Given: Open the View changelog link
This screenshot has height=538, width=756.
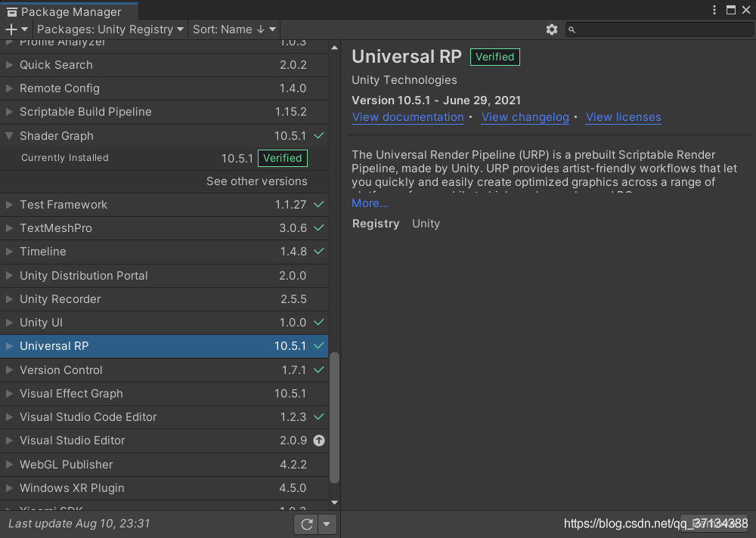Looking at the screenshot, I should [x=525, y=117].
